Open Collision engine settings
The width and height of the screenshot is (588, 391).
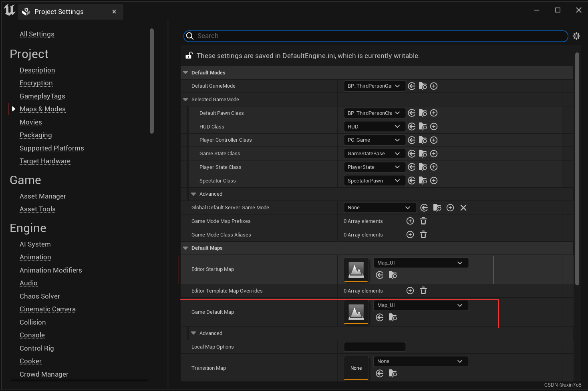33,322
